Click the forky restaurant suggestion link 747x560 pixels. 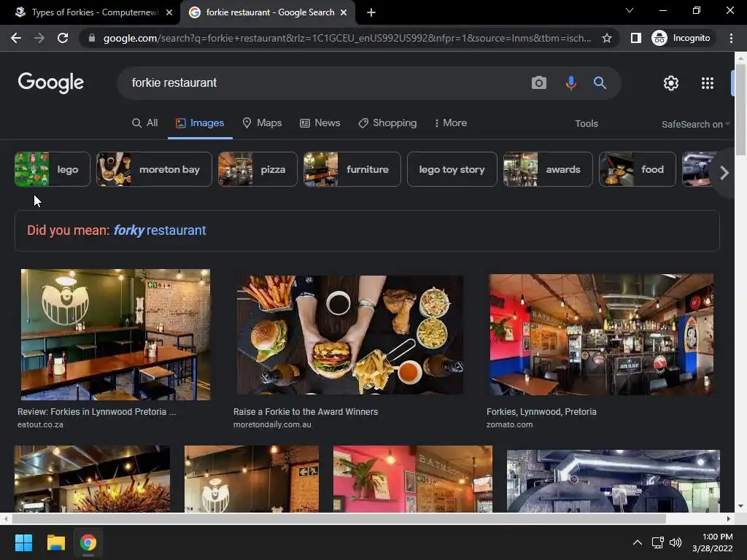(160, 230)
